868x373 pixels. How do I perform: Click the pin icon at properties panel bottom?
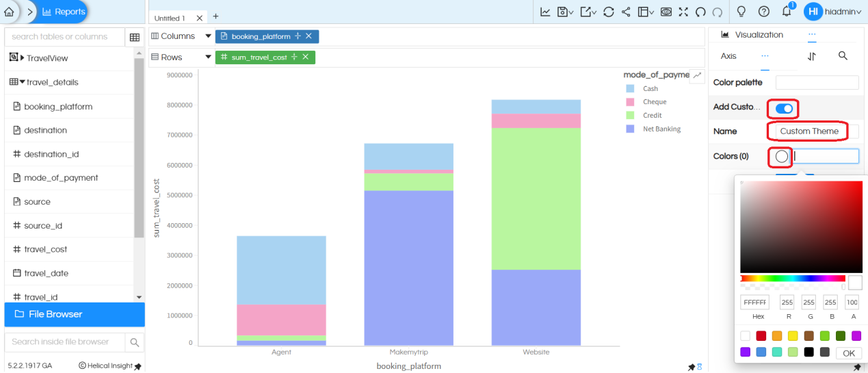857,367
